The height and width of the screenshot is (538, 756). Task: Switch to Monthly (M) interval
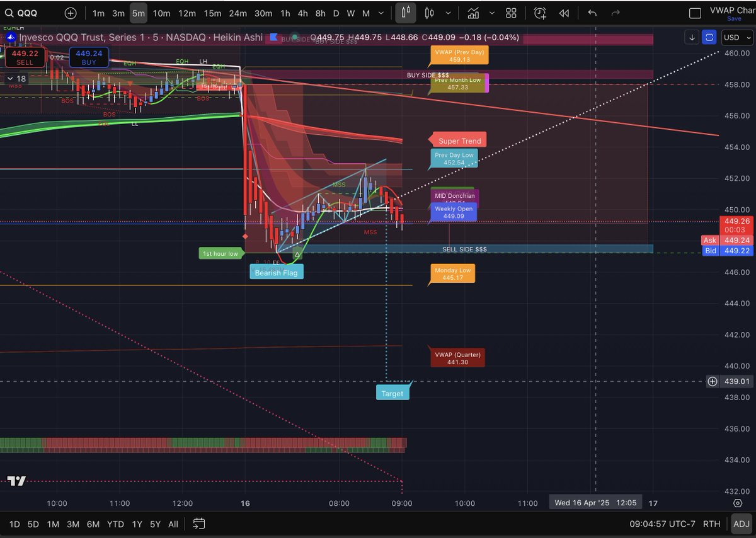tap(366, 13)
